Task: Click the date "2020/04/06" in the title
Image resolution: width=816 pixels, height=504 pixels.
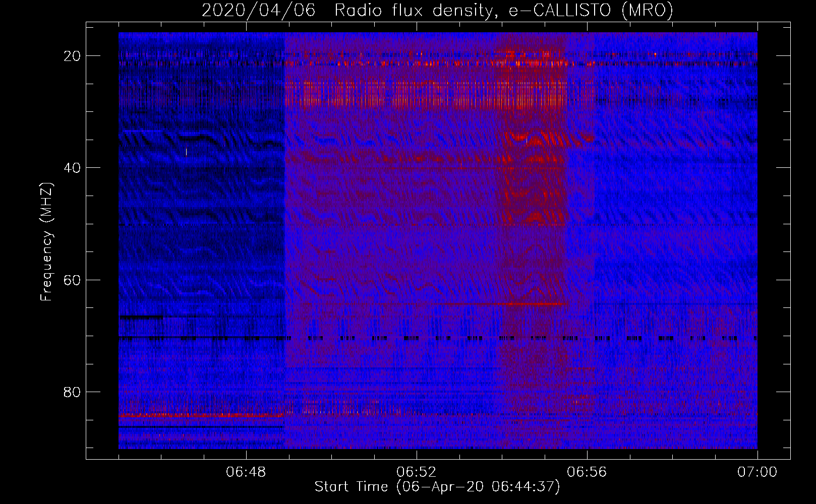Action: [259, 10]
